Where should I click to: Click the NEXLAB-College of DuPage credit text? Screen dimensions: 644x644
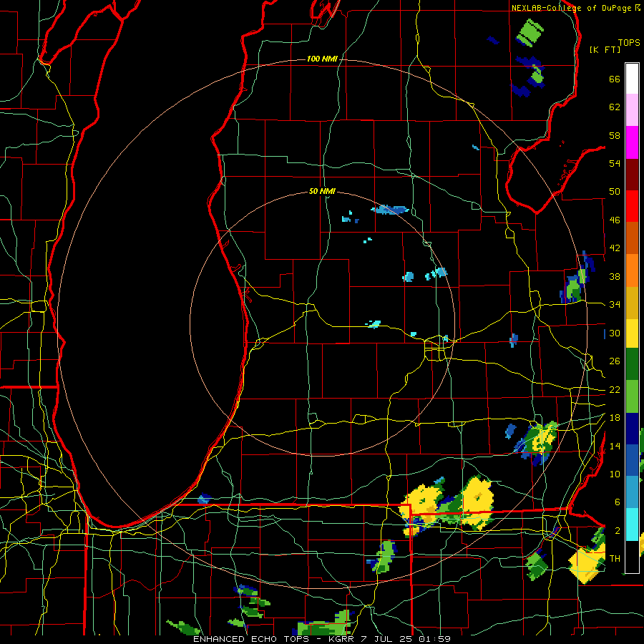coord(576,8)
